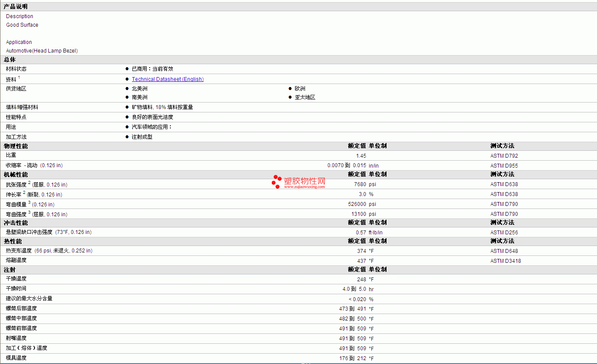Click '矿物填料, 18% 填料按重量' filler value
This screenshot has height=364, width=597.
[162, 107]
